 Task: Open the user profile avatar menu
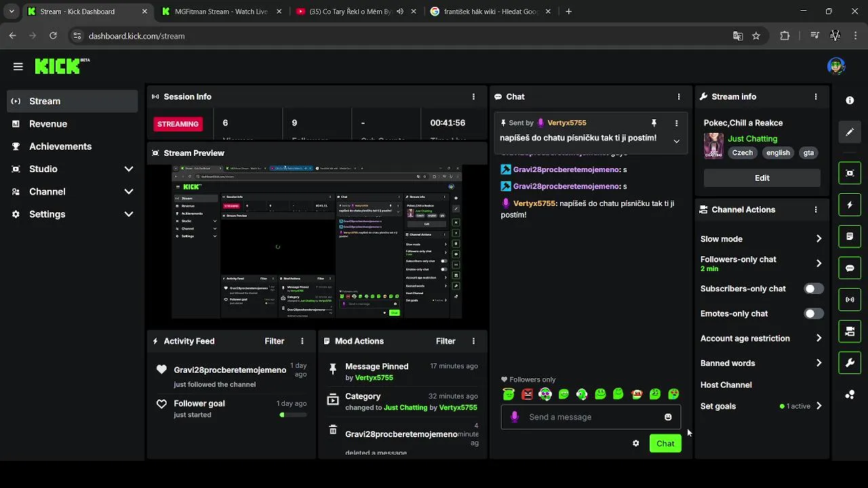836,66
